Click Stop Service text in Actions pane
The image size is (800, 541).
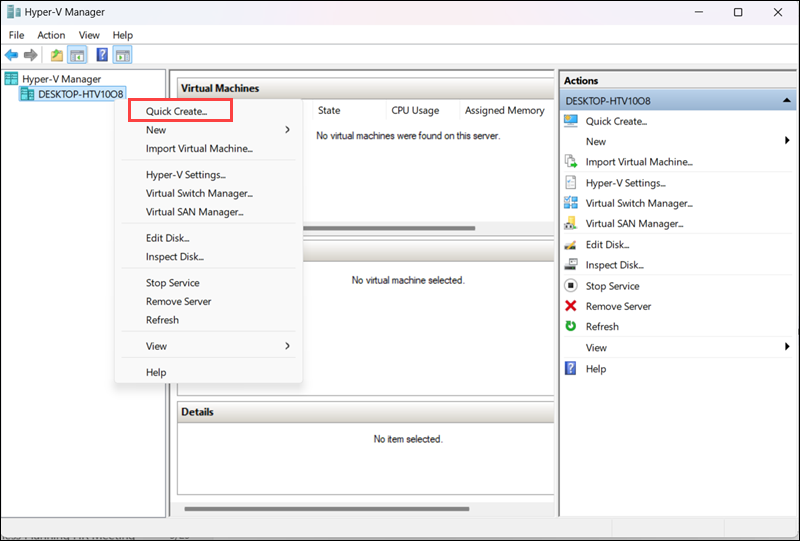click(612, 286)
